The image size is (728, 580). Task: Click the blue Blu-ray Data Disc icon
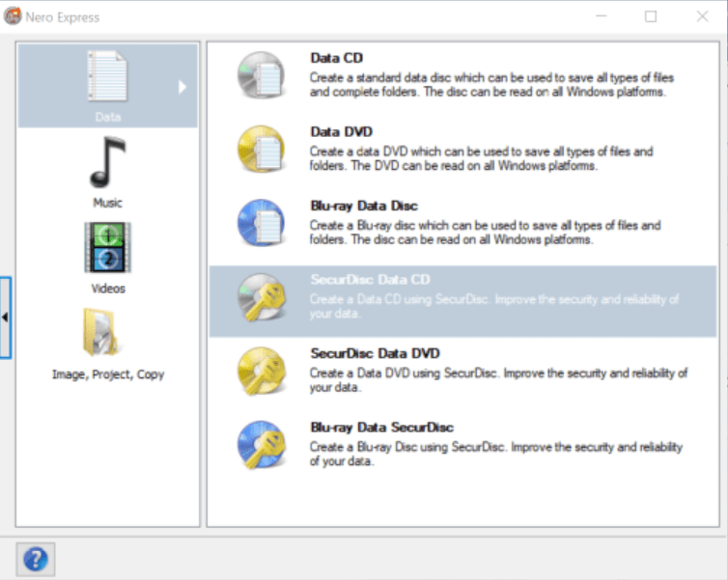tap(261, 223)
